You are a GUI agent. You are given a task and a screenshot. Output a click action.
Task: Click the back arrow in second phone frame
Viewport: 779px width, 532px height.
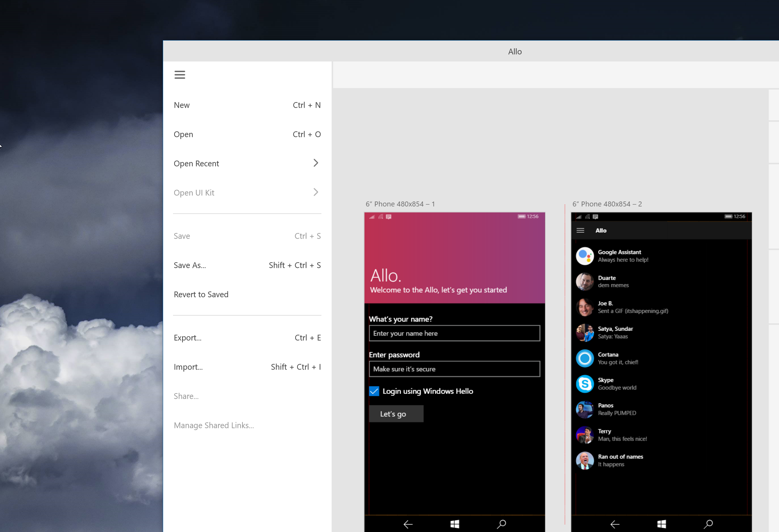[x=615, y=523]
